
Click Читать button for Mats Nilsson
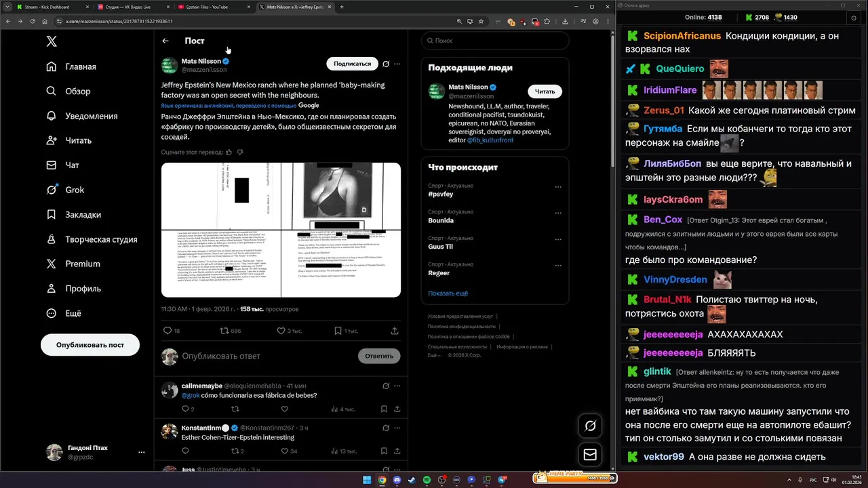point(545,91)
